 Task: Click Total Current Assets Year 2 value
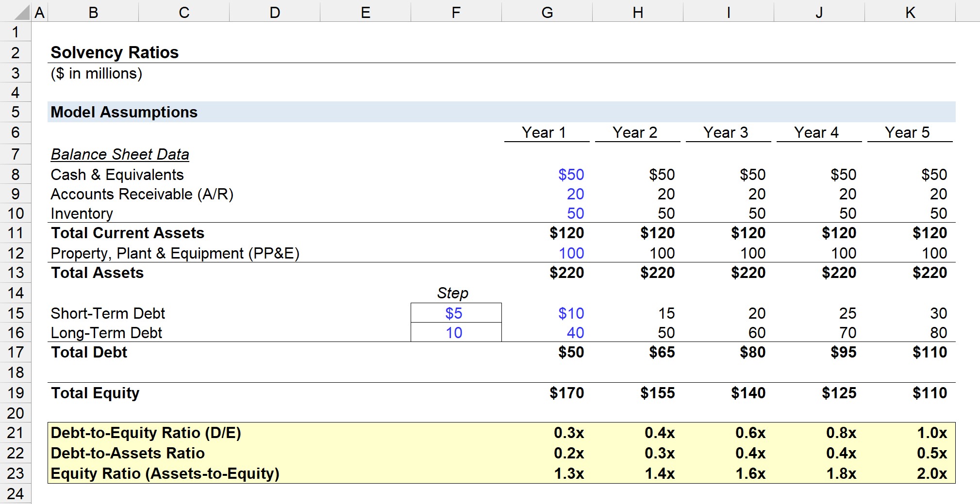coord(657,233)
